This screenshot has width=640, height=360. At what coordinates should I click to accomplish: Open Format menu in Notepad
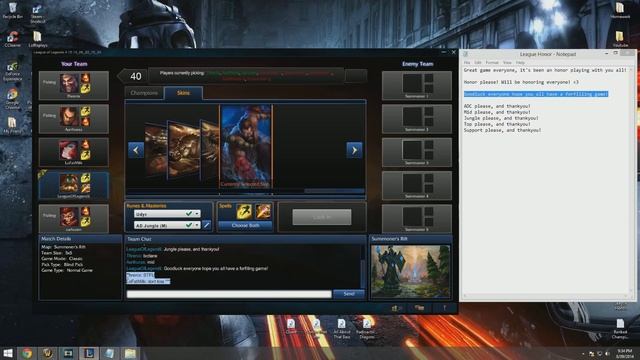click(492, 62)
